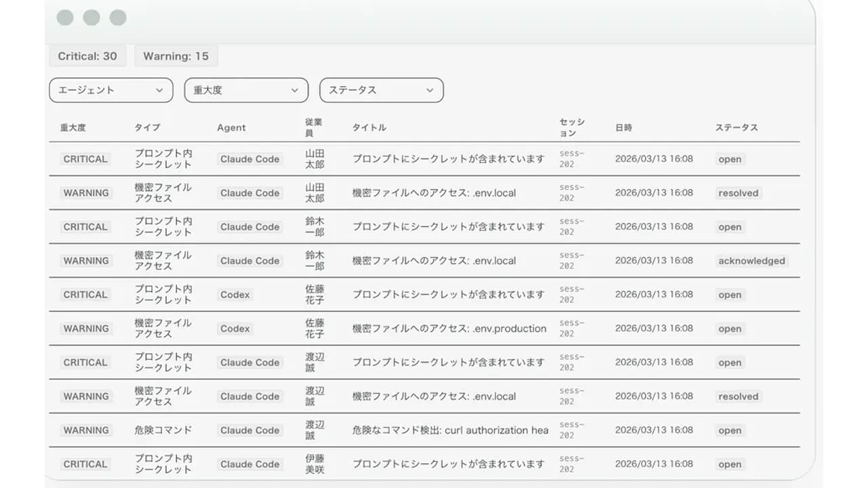Click the resolved status on the second row

tap(738, 193)
